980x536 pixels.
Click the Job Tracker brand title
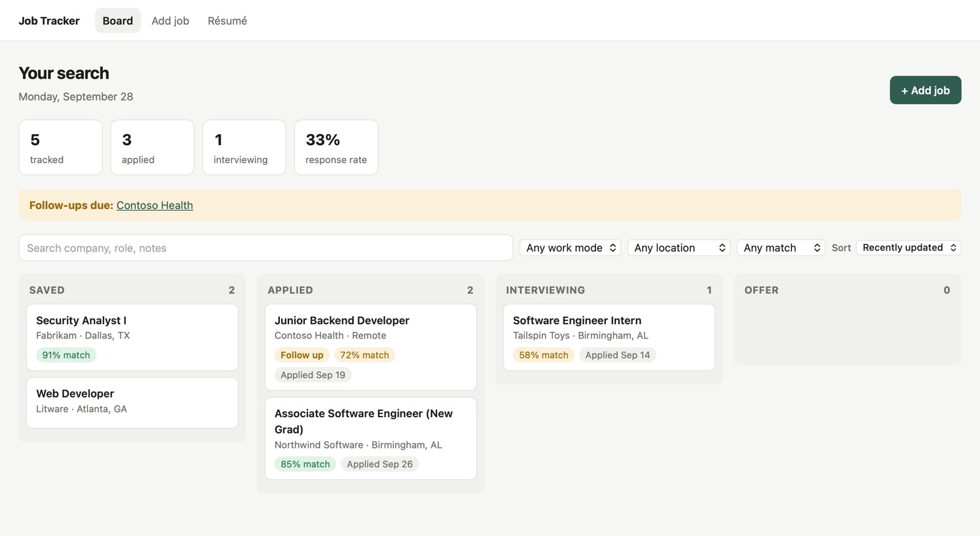(x=49, y=21)
